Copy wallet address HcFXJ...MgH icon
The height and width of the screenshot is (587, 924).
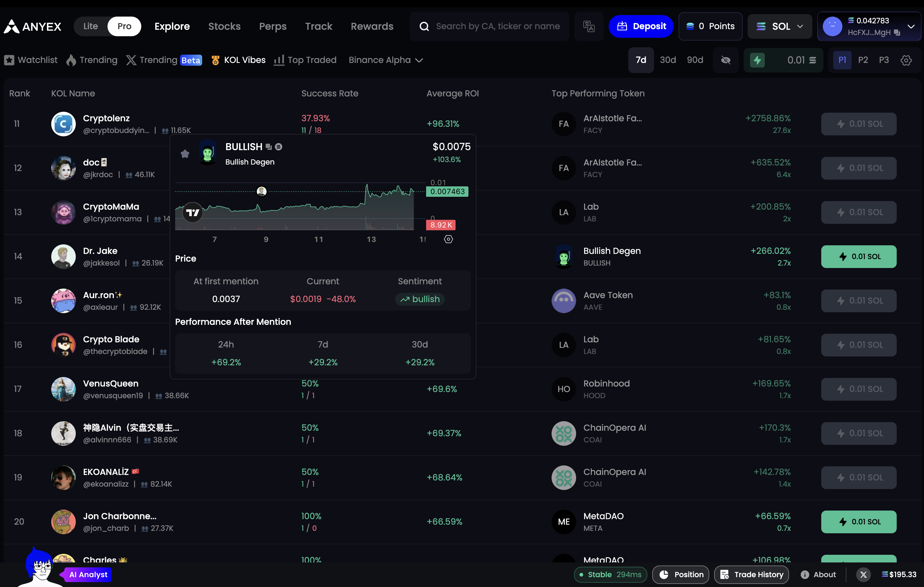click(897, 33)
